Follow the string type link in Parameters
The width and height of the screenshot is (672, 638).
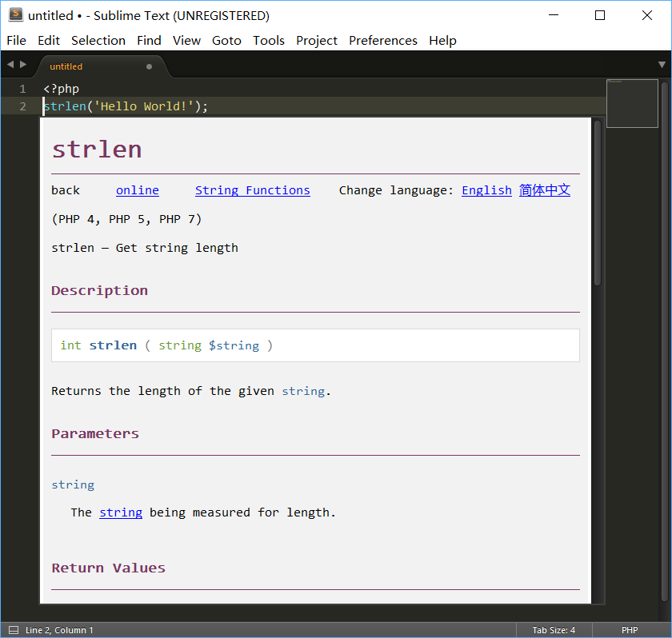pos(121,512)
